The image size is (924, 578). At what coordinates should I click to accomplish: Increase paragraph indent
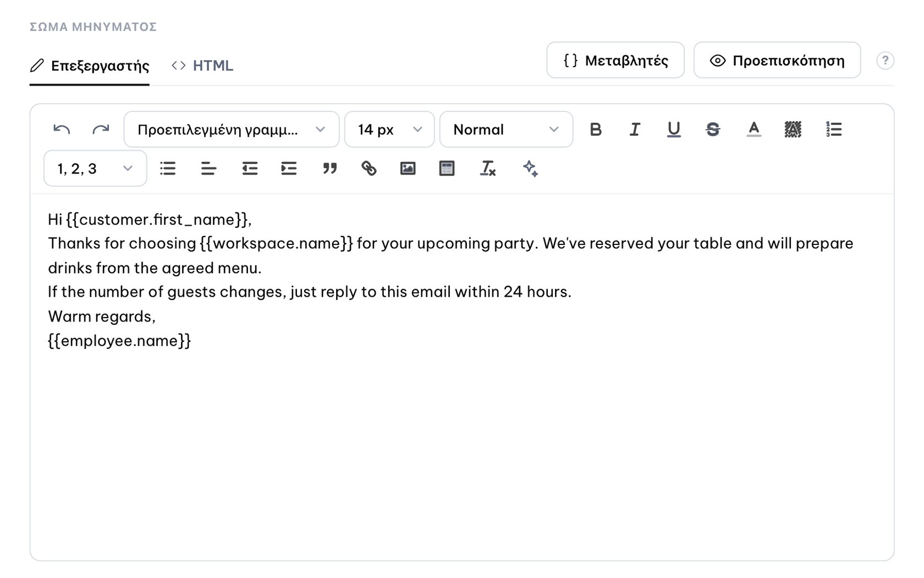click(x=289, y=168)
